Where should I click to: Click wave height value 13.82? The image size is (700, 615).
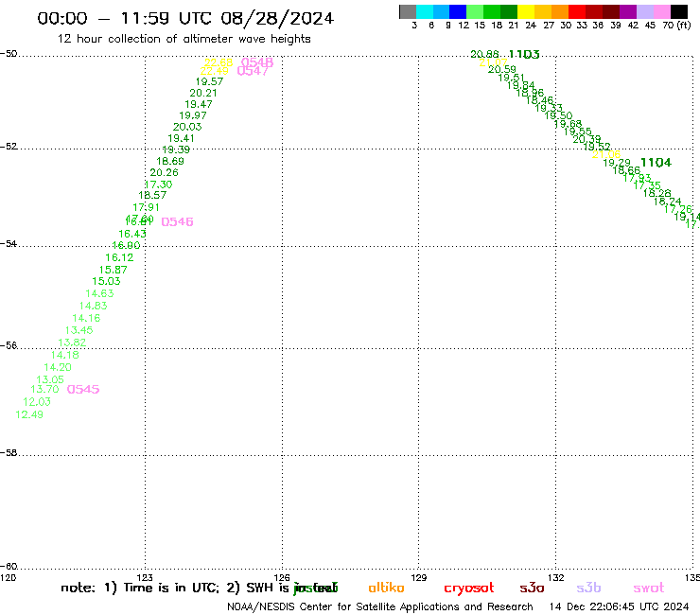72,343
